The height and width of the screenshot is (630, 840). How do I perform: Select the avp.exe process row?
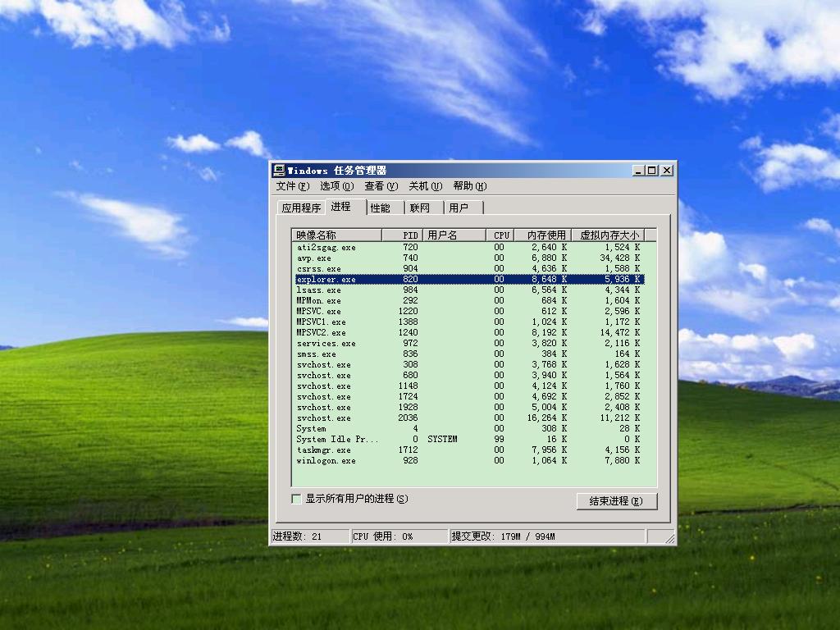469,258
